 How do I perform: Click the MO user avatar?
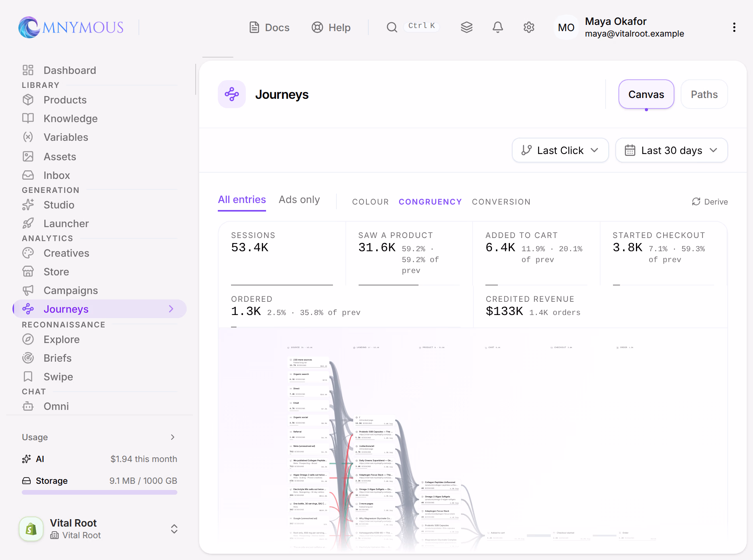(566, 27)
